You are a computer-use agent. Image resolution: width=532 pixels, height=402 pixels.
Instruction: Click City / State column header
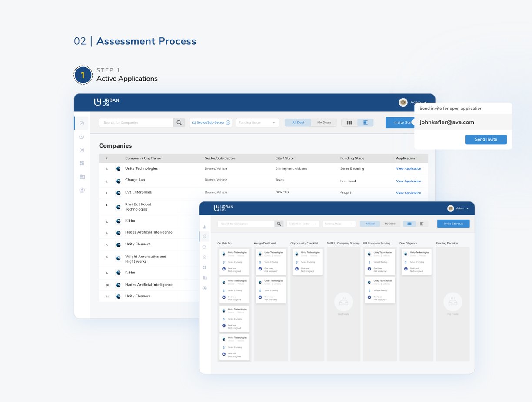(284, 158)
